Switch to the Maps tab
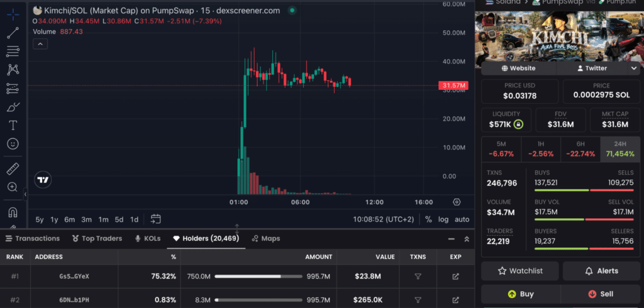Image resolution: width=644 pixels, height=308 pixels. tap(266, 239)
